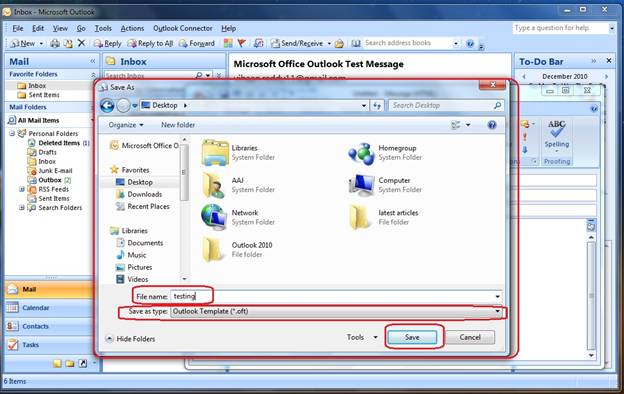Click the Save As dialog help icon
624x394 pixels.
pyautogui.click(x=492, y=125)
